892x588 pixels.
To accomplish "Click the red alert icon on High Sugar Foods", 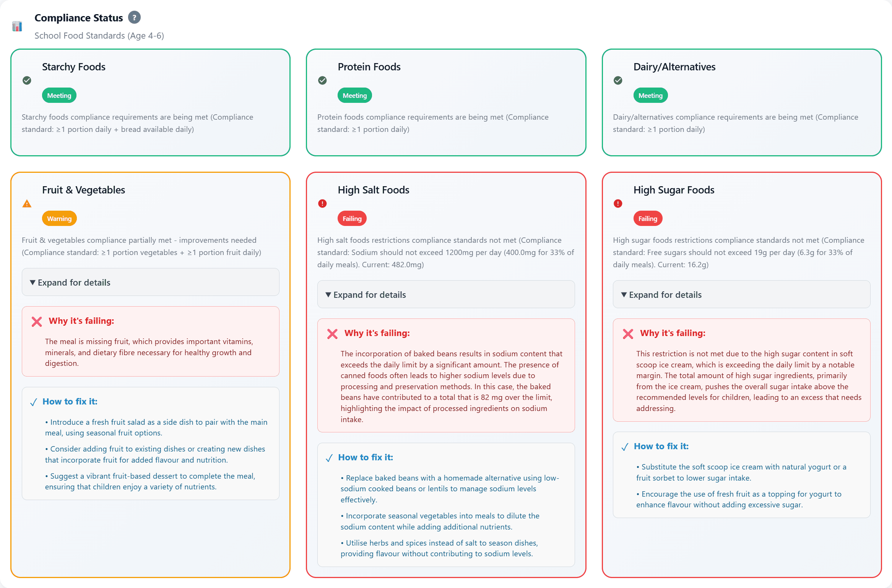I will point(618,204).
